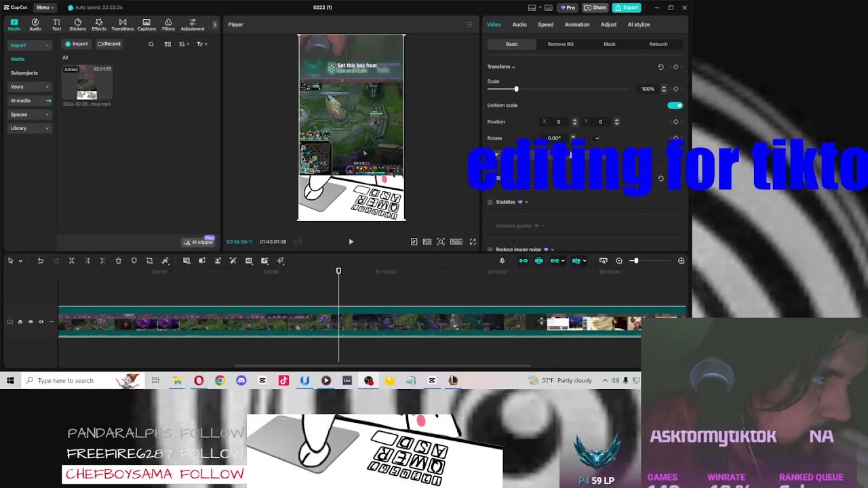Open the Stickers panel
Image resolution: width=868 pixels, height=488 pixels.
coord(77,24)
